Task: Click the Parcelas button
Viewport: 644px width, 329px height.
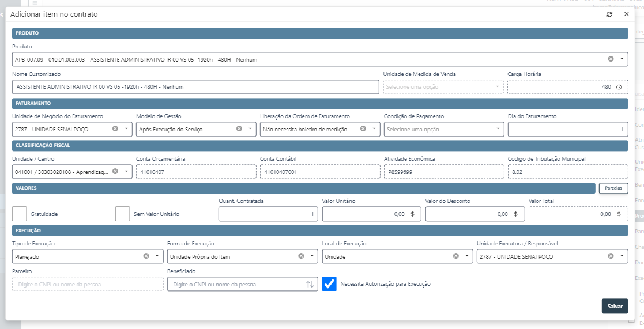Action: click(x=613, y=188)
